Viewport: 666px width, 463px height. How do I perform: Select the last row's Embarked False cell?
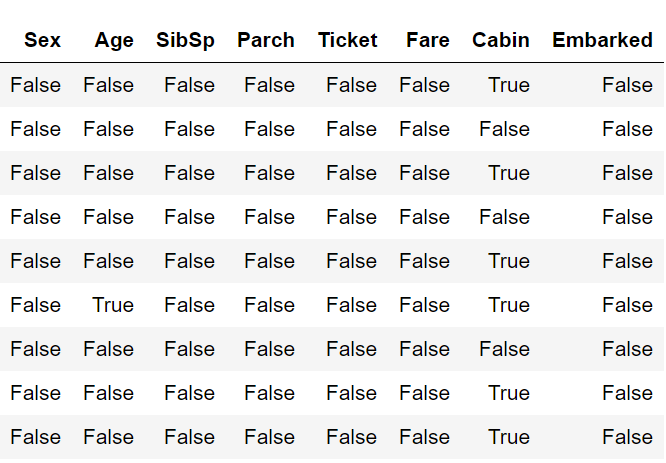(627, 437)
